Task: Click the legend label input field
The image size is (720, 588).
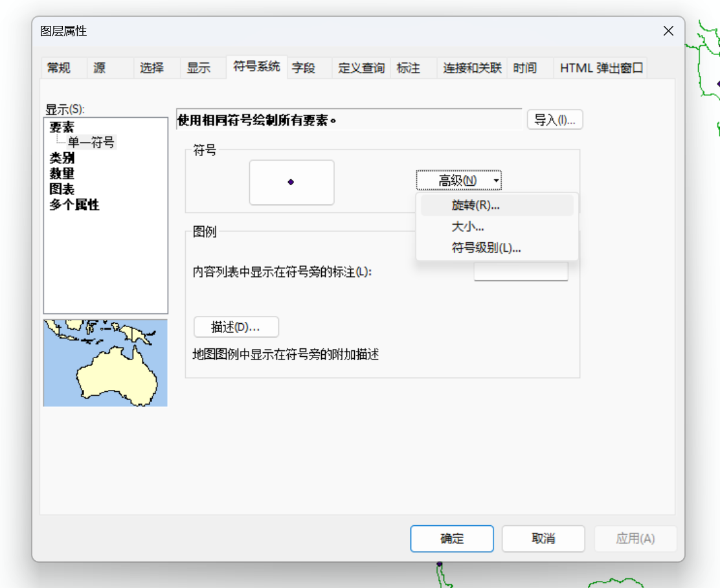Action: coord(521,271)
